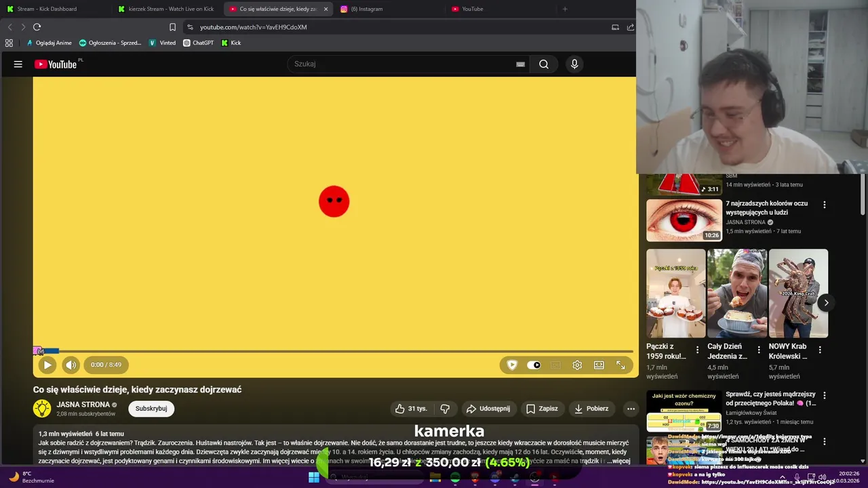Toggle autoplay switch in the player
Image resolution: width=868 pixels, height=488 pixels.
pos(534,365)
